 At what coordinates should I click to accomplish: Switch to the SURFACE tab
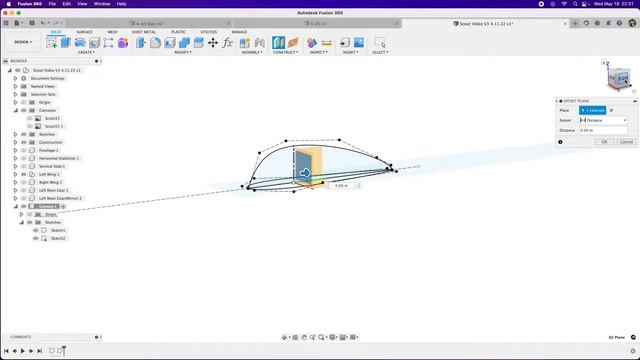pyautogui.click(x=84, y=32)
